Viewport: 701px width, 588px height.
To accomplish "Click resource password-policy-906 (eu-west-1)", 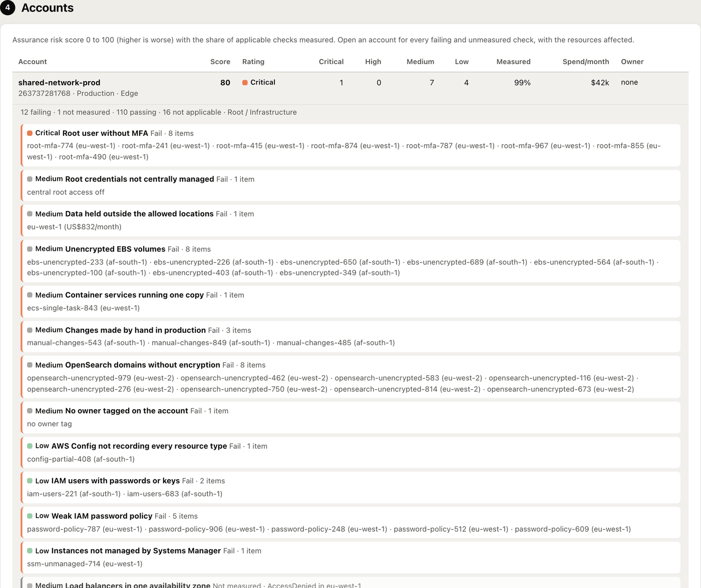I will [x=207, y=529].
